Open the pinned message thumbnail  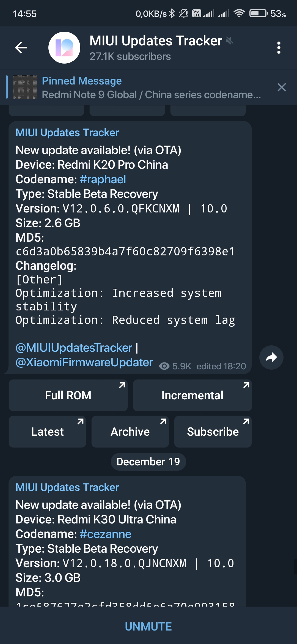click(25, 87)
